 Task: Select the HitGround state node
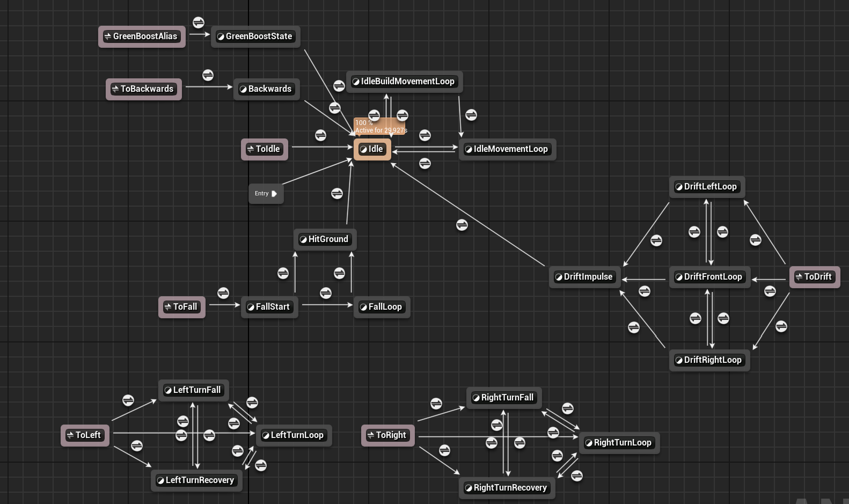tap(325, 239)
